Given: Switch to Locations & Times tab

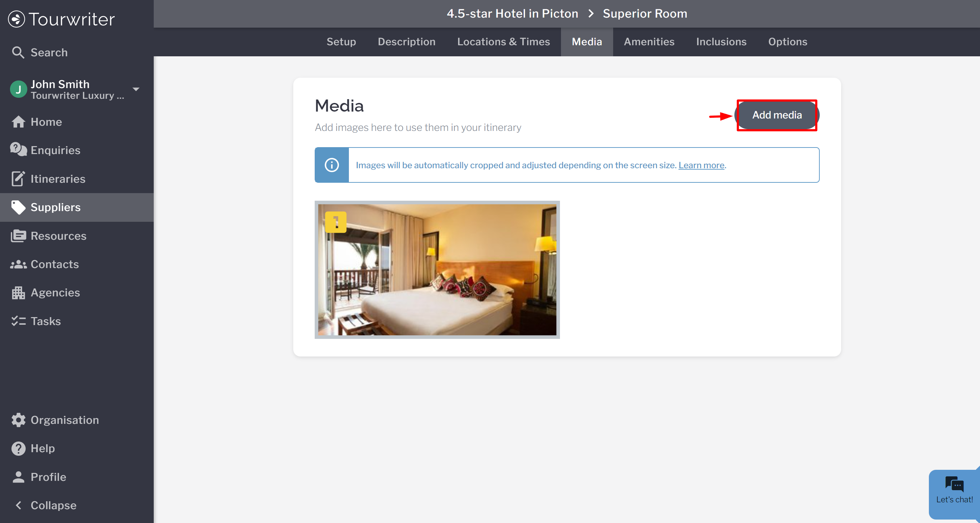Looking at the screenshot, I should click(503, 42).
